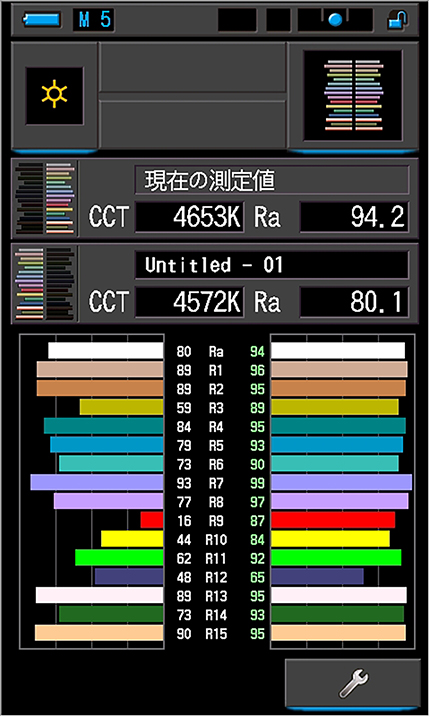Screen dimensions: 430x717
Task: Open the current measurement CRI bar thumbnail
Action: pos(45,198)
